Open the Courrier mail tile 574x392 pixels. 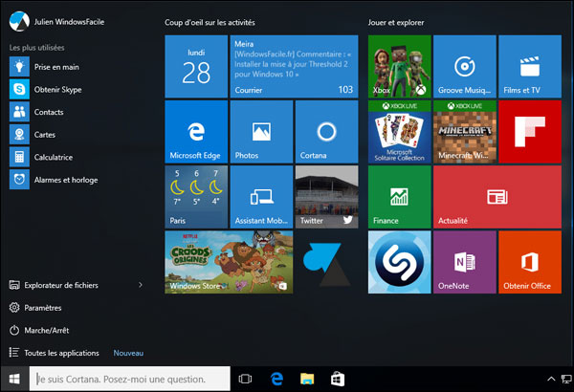pos(294,67)
